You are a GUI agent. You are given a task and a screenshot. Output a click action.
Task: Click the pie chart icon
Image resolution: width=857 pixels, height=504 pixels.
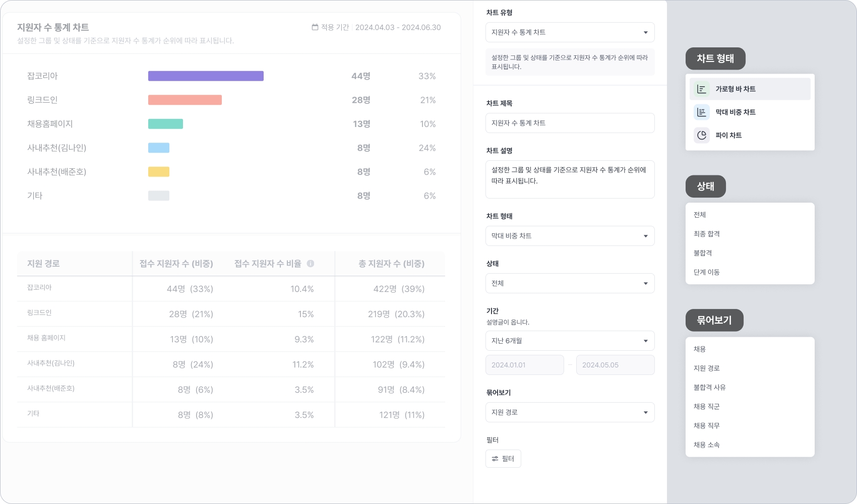pyautogui.click(x=701, y=136)
